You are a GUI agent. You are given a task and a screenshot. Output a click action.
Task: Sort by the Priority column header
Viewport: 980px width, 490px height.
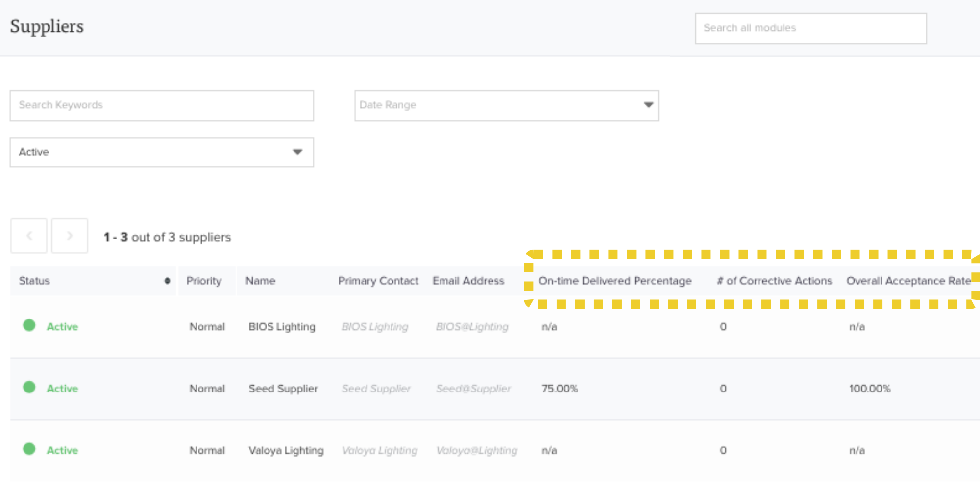[x=204, y=281]
